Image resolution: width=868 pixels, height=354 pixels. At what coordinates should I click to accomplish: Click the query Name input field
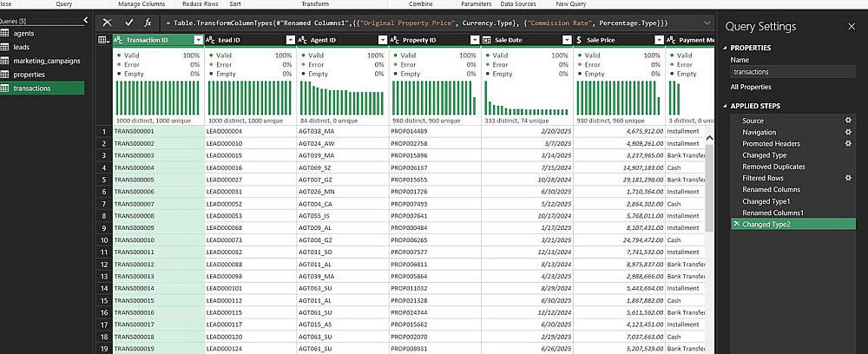tap(792, 71)
